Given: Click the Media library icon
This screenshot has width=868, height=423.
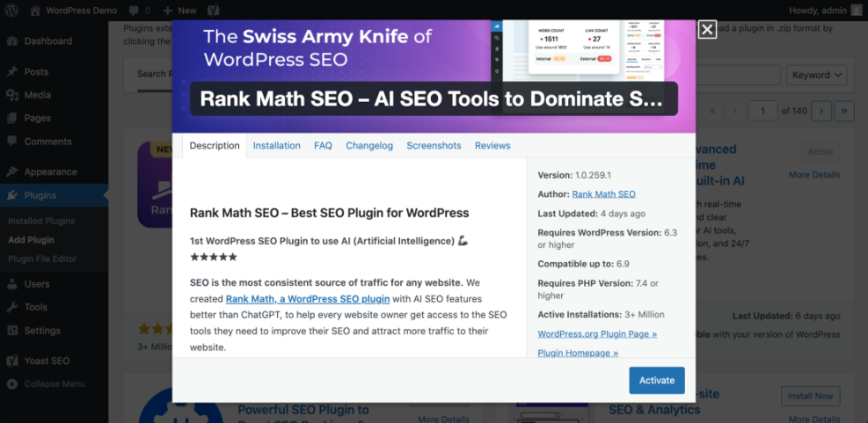Looking at the screenshot, I should tap(12, 95).
